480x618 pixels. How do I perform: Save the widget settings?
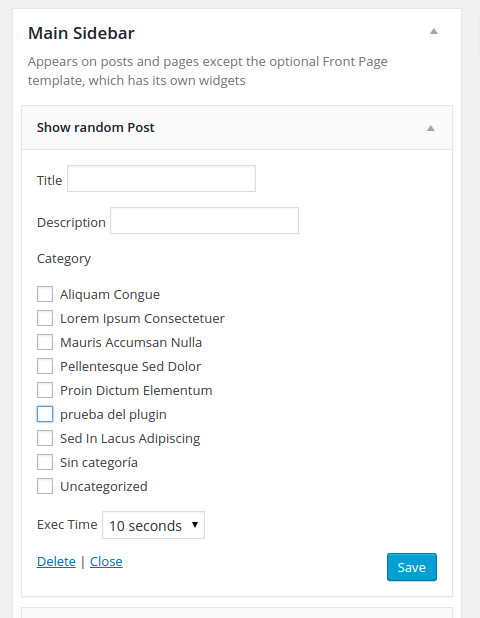412,567
